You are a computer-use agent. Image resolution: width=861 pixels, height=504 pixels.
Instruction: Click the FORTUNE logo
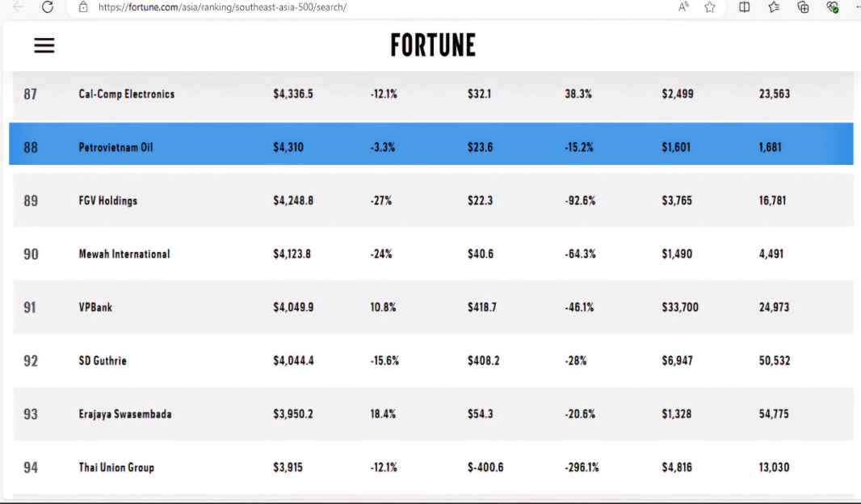pyautogui.click(x=433, y=45)
